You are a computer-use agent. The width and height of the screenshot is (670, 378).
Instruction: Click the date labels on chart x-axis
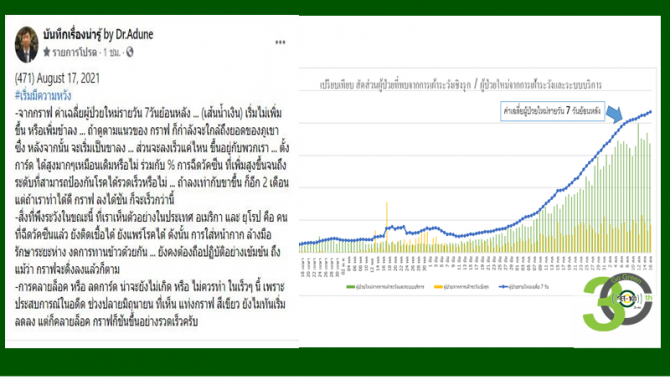tap(476, 266)
